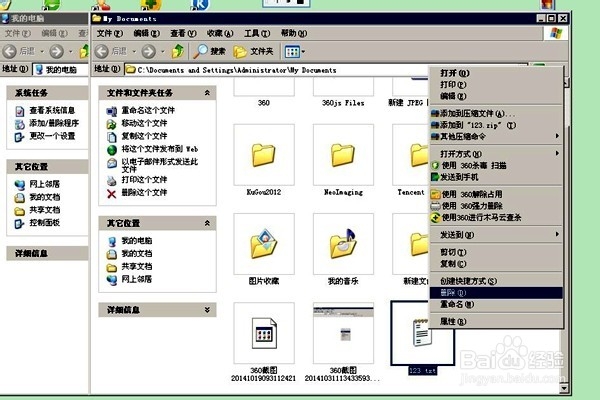Open the 发送到 submenu

(496, 235)
